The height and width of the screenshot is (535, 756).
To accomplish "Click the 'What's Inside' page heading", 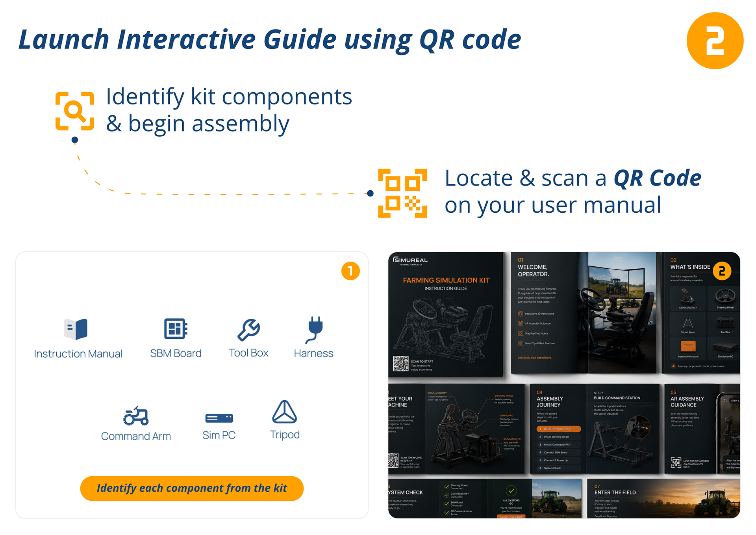I will point(690,267).
